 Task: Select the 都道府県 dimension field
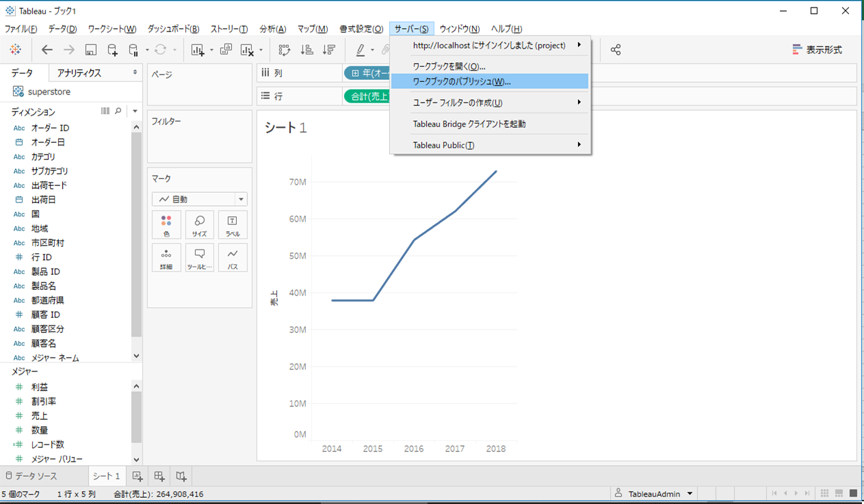48,300
